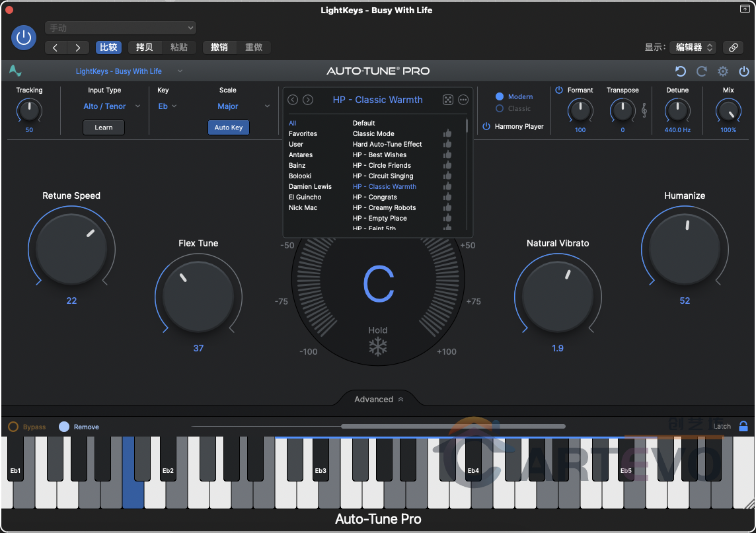
Task: Select the HP - Congrats preset
Action: tap(375, 197)
